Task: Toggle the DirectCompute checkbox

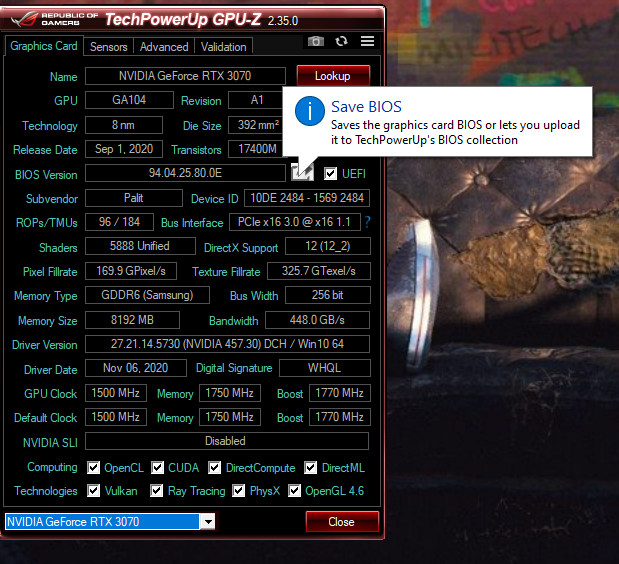Action: tap(214, 468)
